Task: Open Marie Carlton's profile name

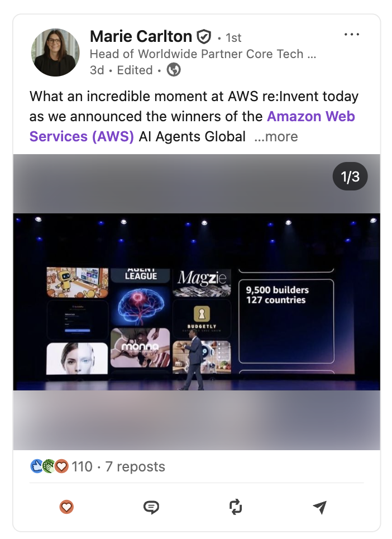Action: [141, 36]
